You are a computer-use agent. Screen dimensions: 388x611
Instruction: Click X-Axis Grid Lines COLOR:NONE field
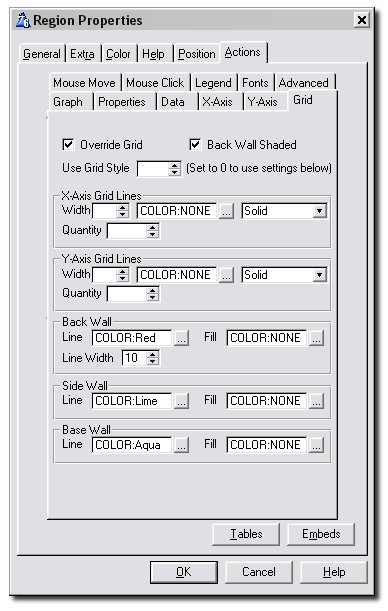click(177, 211)
